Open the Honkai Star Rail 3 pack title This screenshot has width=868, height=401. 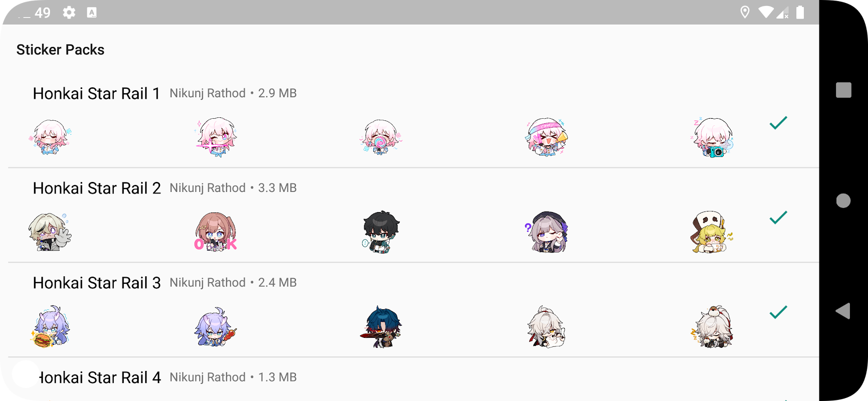[97, 283]
